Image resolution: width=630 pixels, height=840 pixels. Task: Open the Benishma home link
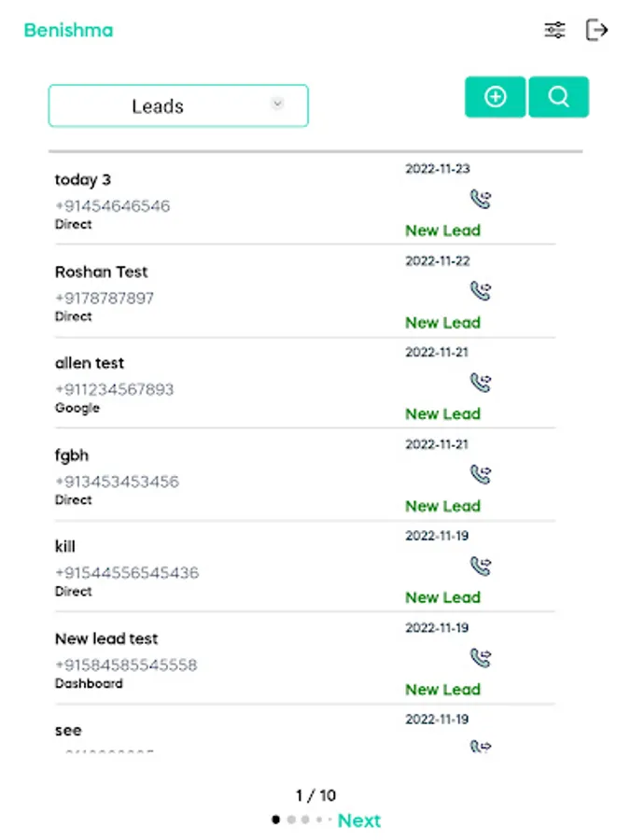click(68, 30)
